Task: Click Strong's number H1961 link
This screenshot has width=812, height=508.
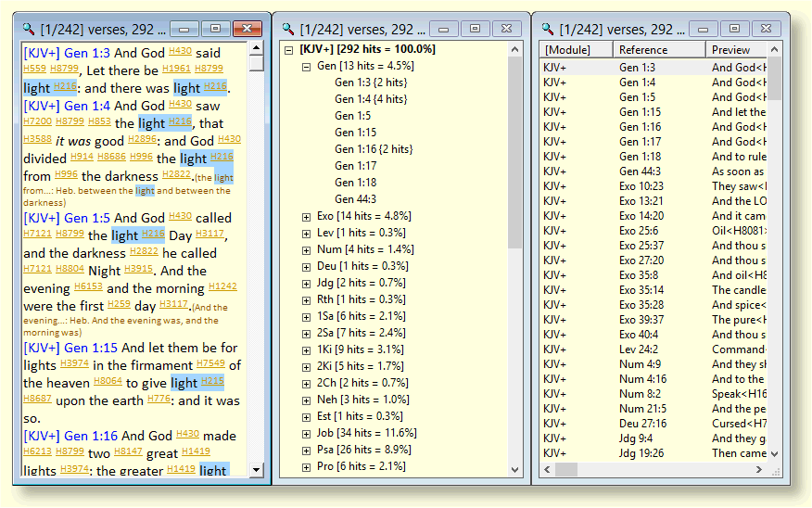Action: [x=176, y=69]
